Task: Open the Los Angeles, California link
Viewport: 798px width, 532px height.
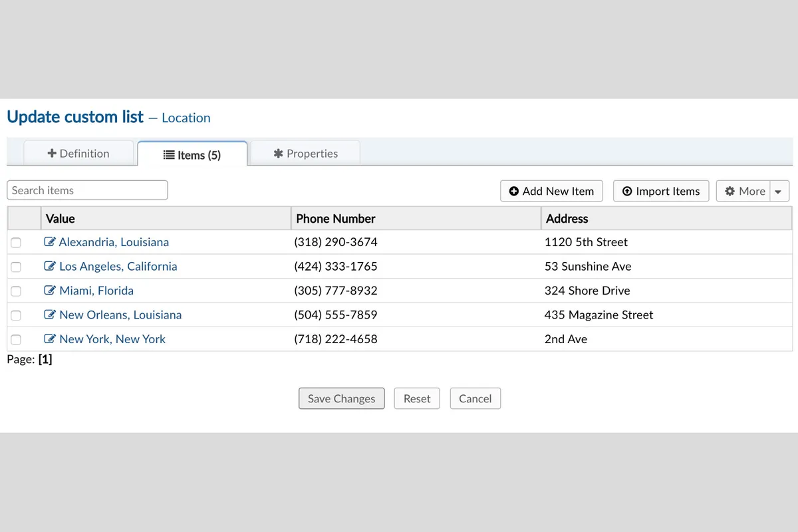Action: [x=118, y=266]
